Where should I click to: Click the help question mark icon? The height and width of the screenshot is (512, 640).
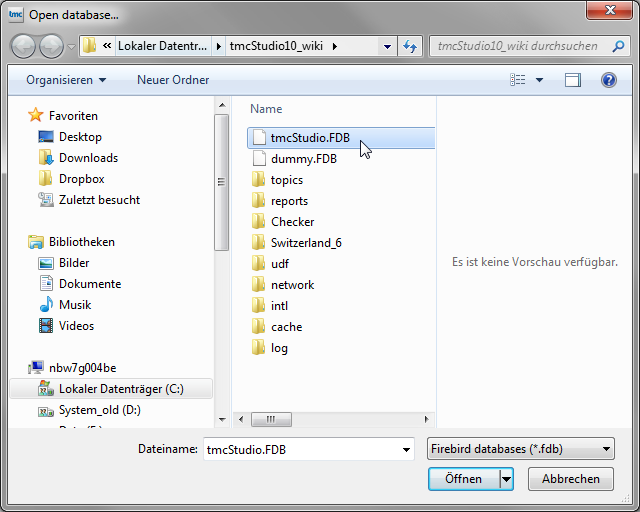point(608,80)
